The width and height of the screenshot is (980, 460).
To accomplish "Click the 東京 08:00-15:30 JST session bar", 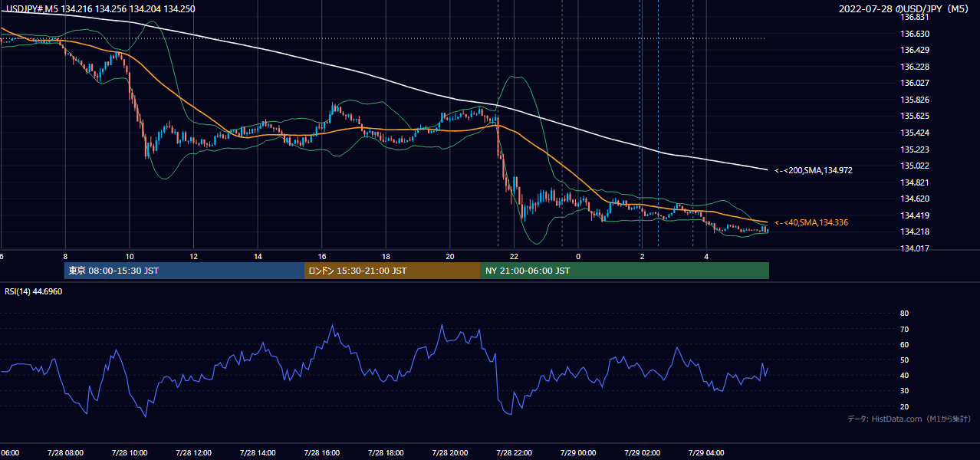I will (184, 271).
